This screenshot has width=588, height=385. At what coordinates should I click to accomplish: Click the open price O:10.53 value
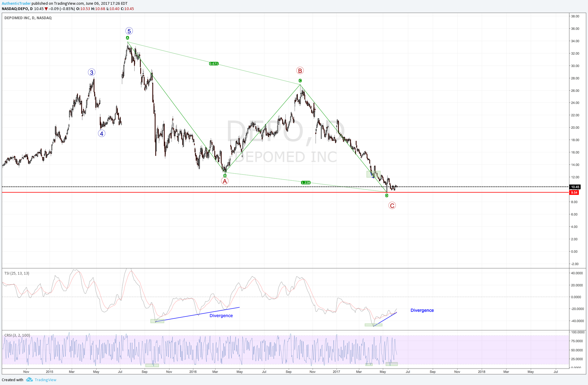(x=83, y=9)
